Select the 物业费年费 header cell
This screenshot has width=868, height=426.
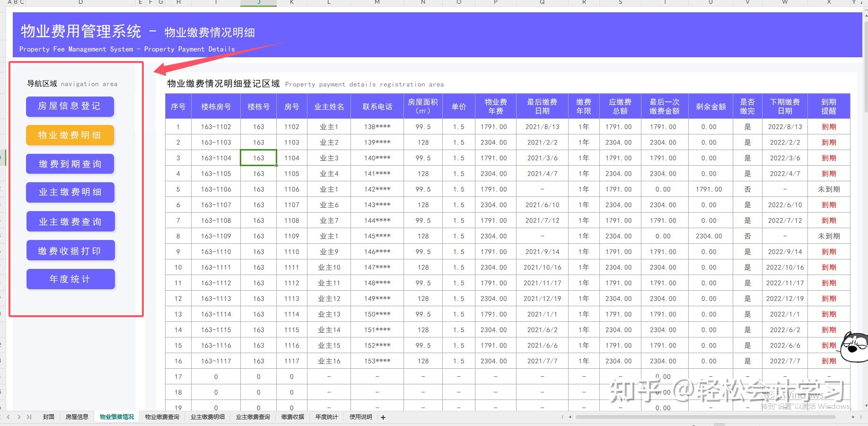tap(496, 106)
